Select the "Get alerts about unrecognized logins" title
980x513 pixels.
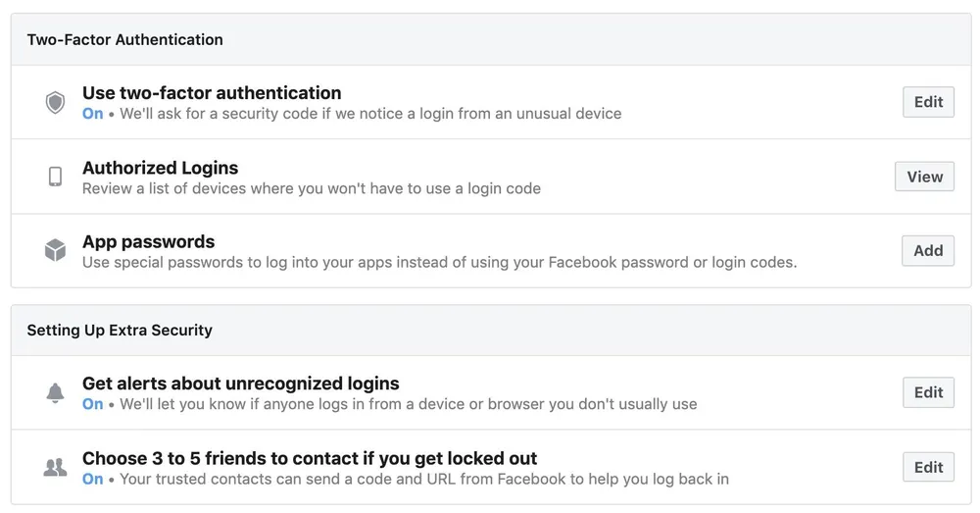coord(240,384)
